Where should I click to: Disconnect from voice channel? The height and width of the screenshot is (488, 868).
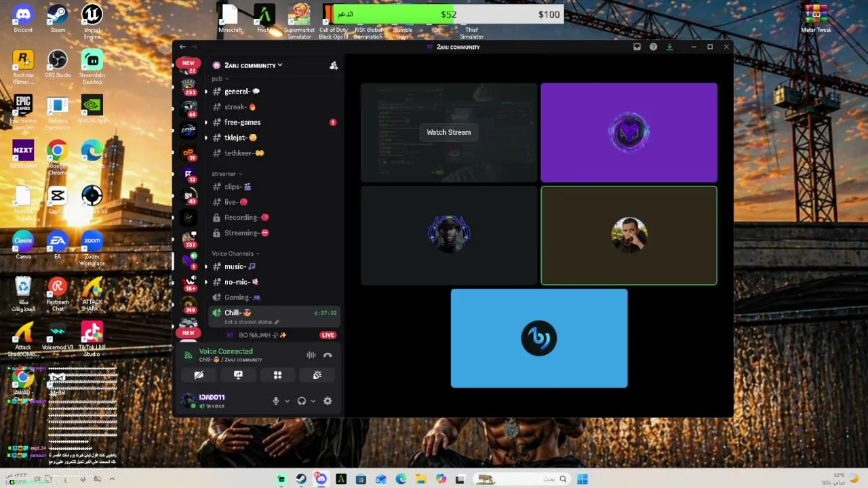pos(328,355)
